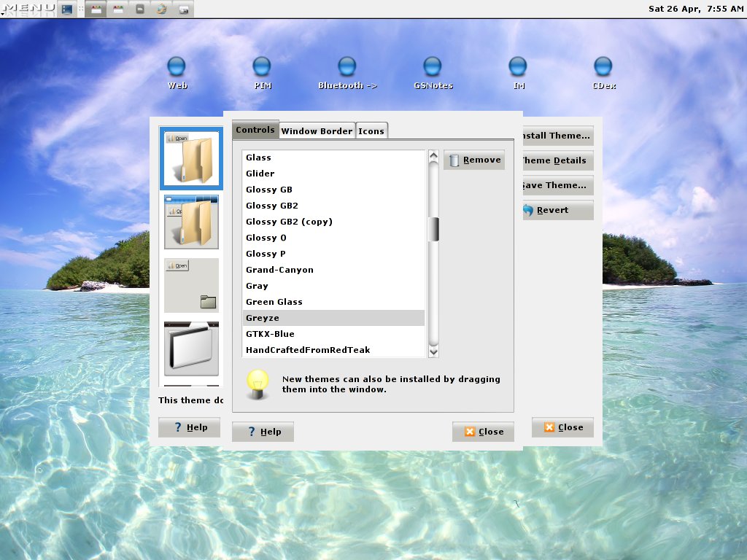Click the scrollbar up arrow of theme list

coord(433,156)
